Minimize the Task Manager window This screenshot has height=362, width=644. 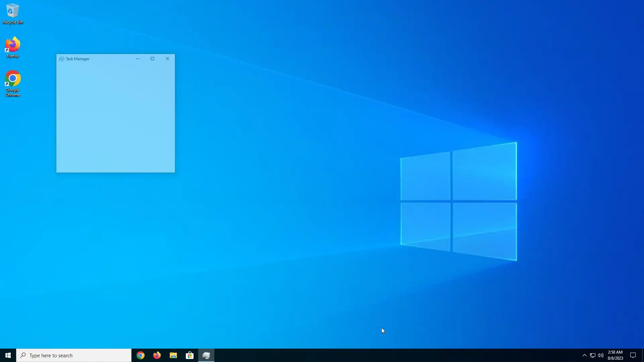(138, 59)
